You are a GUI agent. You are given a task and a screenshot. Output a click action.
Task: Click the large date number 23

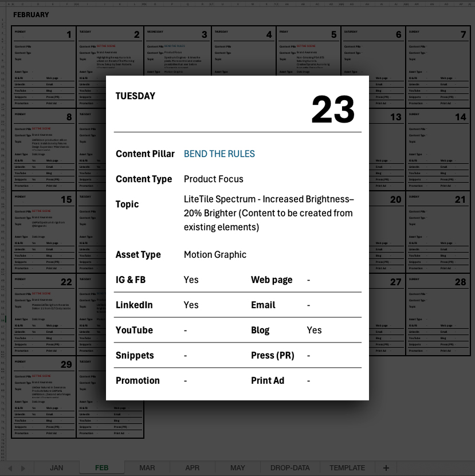click(x=332, y=109)
